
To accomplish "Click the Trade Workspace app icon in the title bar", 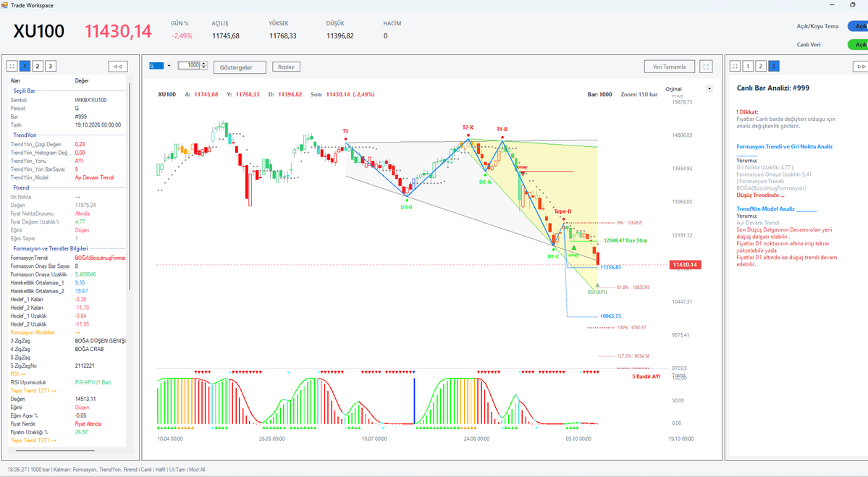I will tap(4, 5).
